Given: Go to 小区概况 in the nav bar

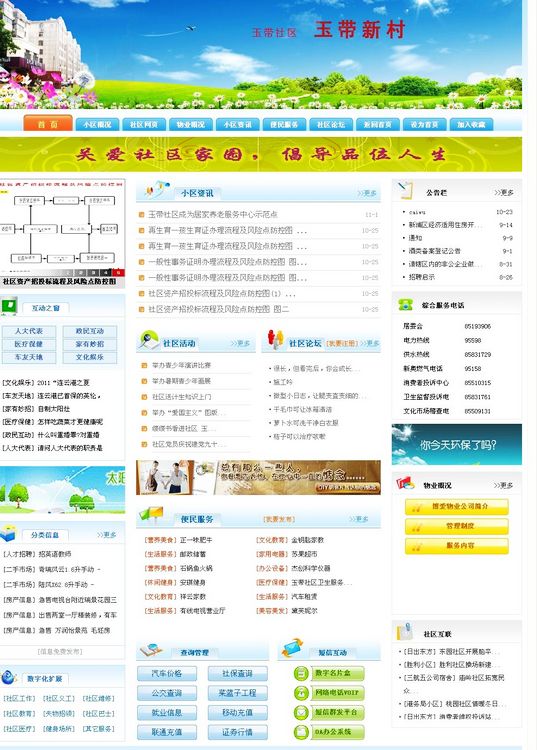Looking at the screenshot, I should tap(97, 124).
